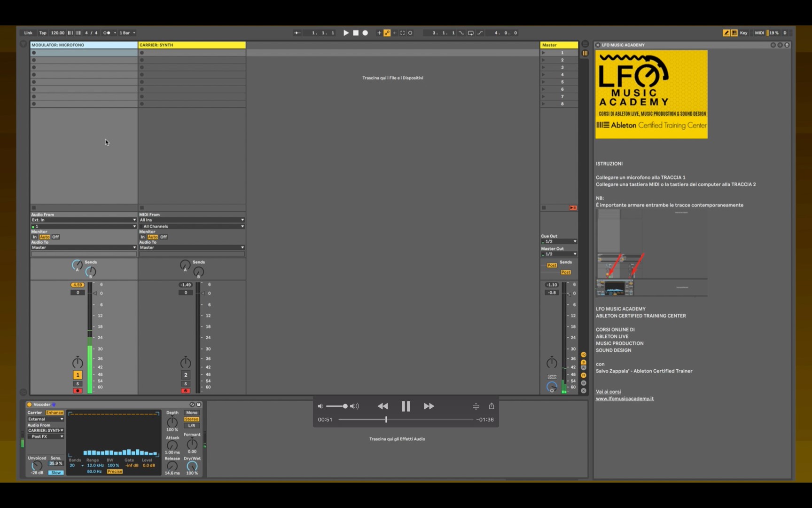
Task: Toggle the metronome in the control bar
Action: 107,33
